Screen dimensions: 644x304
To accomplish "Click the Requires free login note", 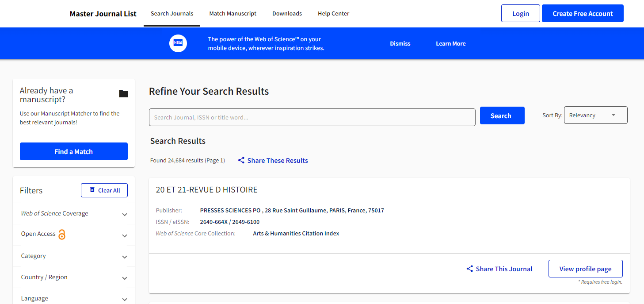I will 600,282.
